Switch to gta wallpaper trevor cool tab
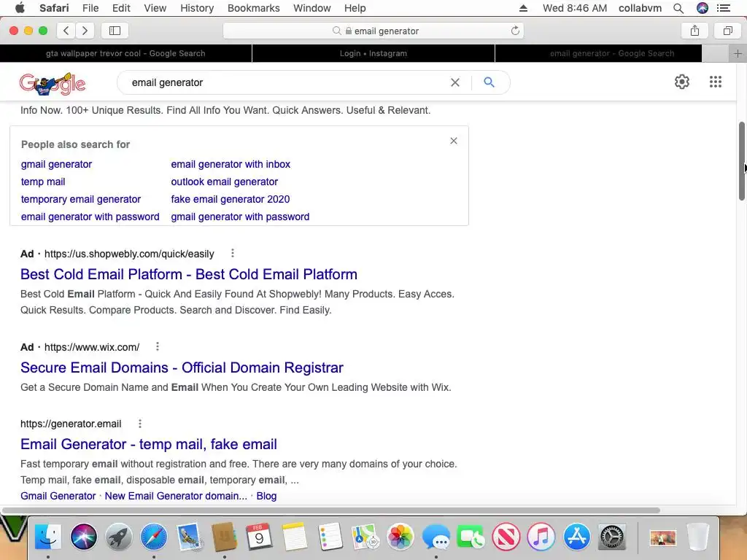Viewport: 747px width, 560px height. 125,53
